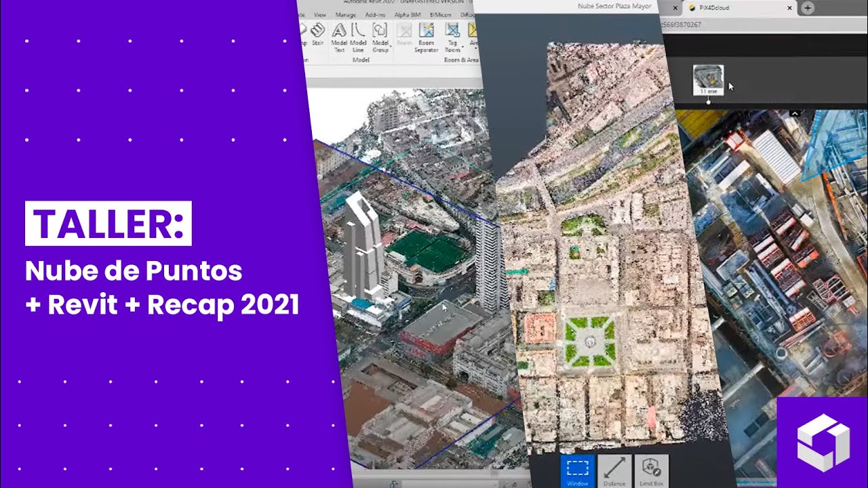This screenshot has width=868, height=488.
Task: Click the TALLER: heading label
Action: [108, 223]
